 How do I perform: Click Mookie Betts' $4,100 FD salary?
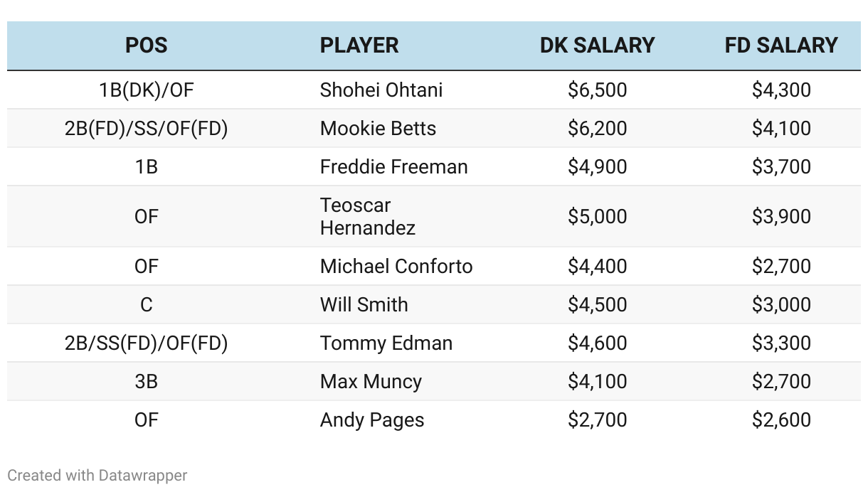tap(781, 129)
